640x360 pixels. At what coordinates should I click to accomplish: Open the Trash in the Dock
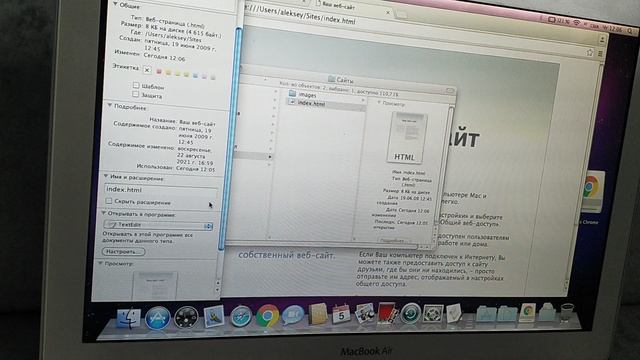[x=567, y=312]
